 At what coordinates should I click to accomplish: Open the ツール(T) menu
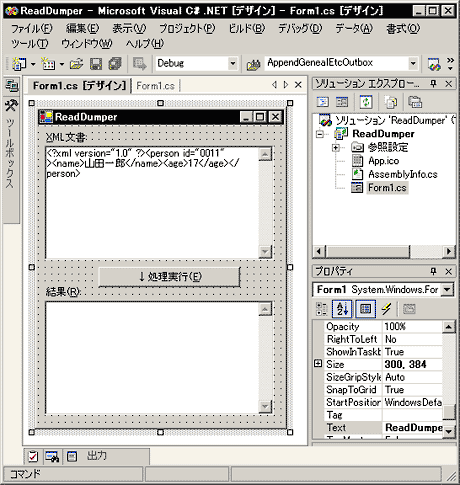(30, 44)
